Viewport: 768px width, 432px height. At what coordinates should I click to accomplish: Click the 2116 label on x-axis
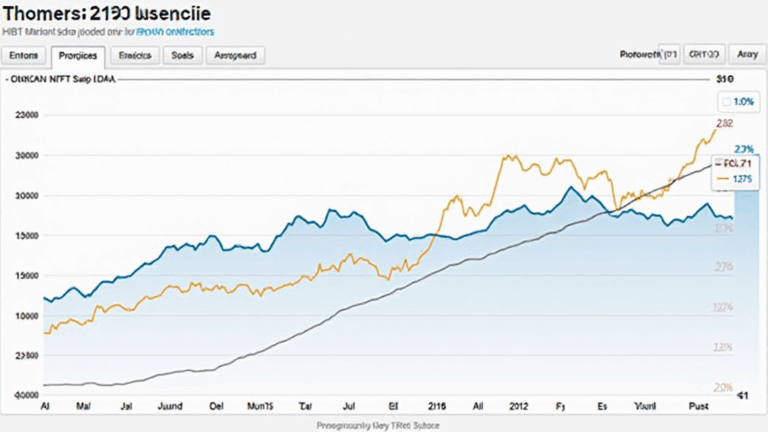tap(437, 408)
